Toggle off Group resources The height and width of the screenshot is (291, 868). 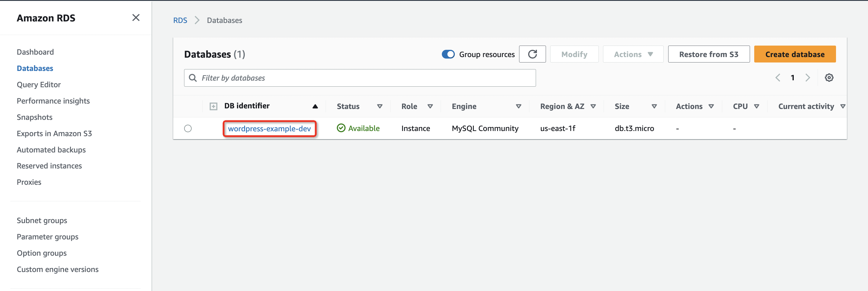pyautogui.click(x=448, y=54)
